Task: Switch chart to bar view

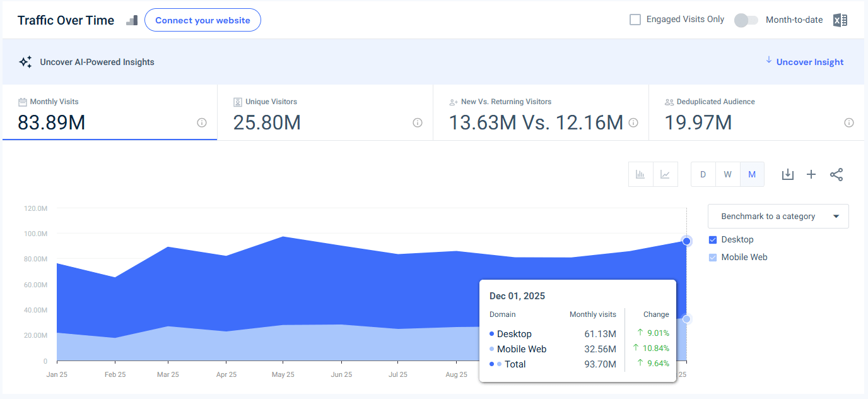Action: (x=641, y=174)
